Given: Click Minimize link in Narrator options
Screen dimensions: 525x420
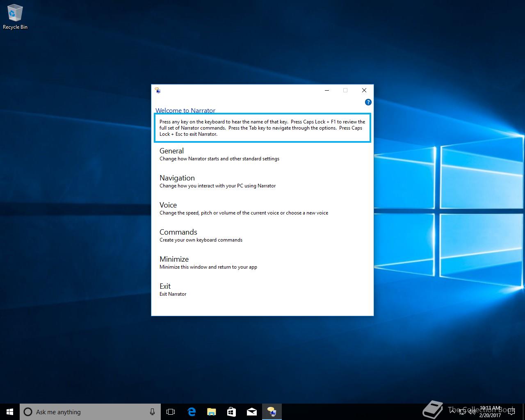Looking at the screenshot, I should 174,259.
